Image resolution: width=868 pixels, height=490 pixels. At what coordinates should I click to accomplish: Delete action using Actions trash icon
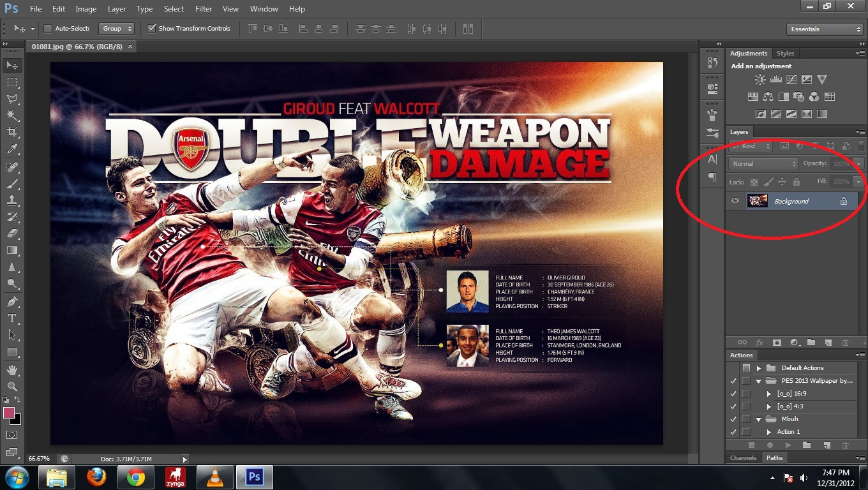click(x=846, y=445)
